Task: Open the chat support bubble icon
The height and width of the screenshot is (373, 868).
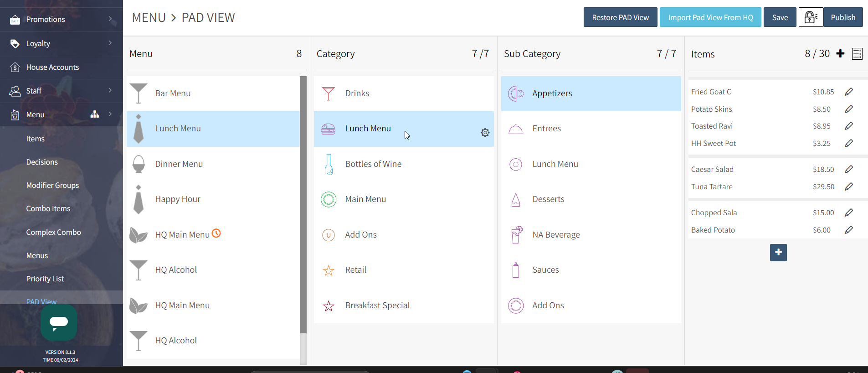Action: pyautogui.click(x=59, y=322)
